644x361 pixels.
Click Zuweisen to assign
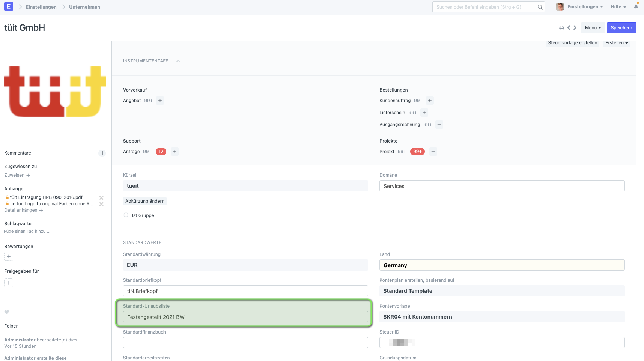(x=17, y=175)
